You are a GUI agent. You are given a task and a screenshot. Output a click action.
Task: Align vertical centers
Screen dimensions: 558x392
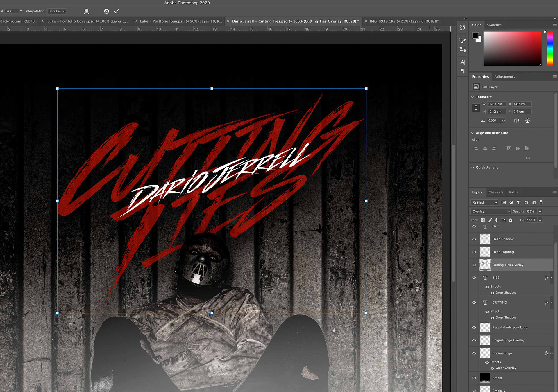click(518, 148)
